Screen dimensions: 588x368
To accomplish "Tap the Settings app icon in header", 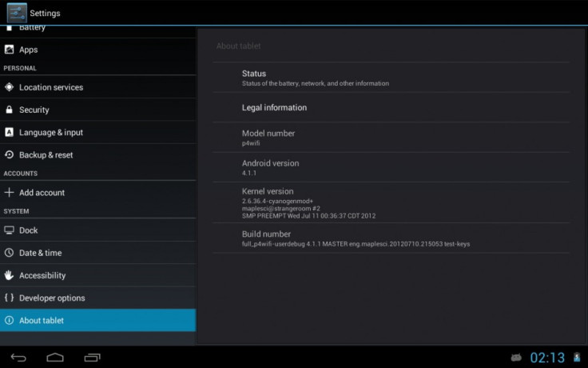I will click(x=17, y=13).
